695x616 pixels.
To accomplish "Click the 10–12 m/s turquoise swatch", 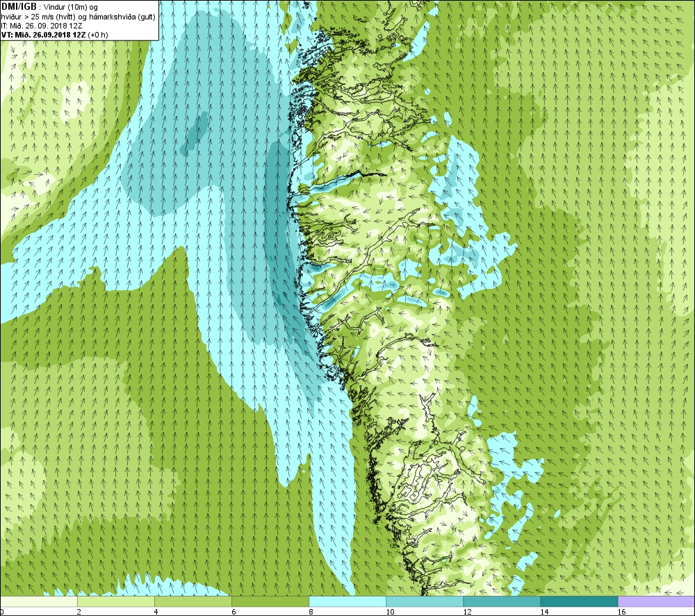I will pyautogui.click(x=425, y=601).
